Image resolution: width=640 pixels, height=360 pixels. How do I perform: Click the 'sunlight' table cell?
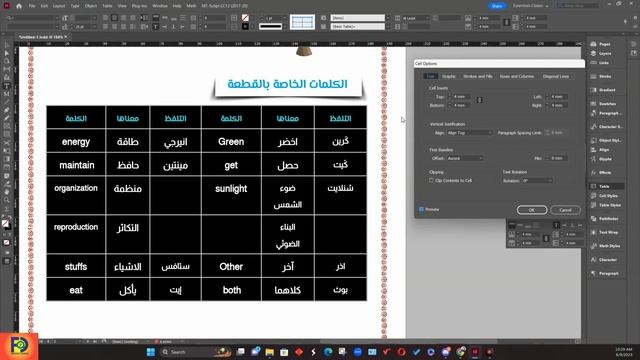(x=231, y=196)
